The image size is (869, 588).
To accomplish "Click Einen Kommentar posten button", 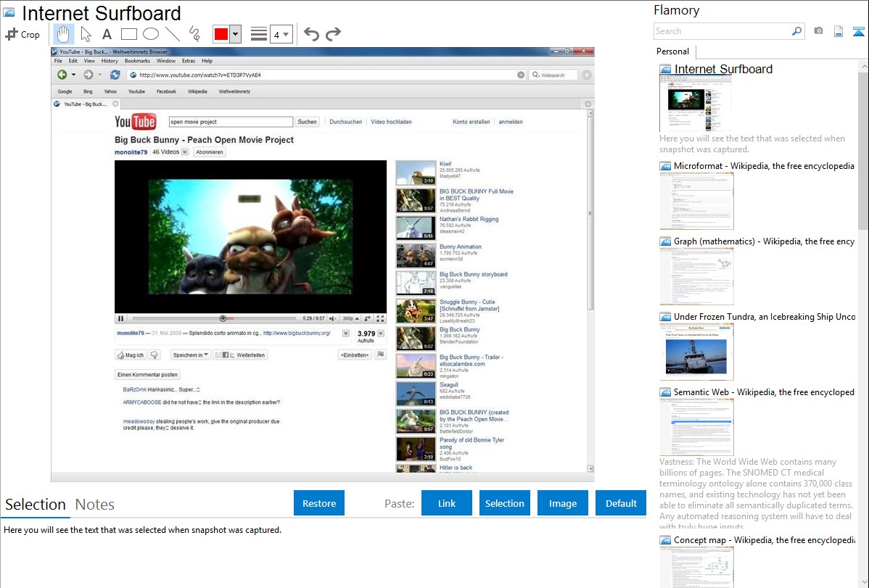I will click(x=147, y=375).
